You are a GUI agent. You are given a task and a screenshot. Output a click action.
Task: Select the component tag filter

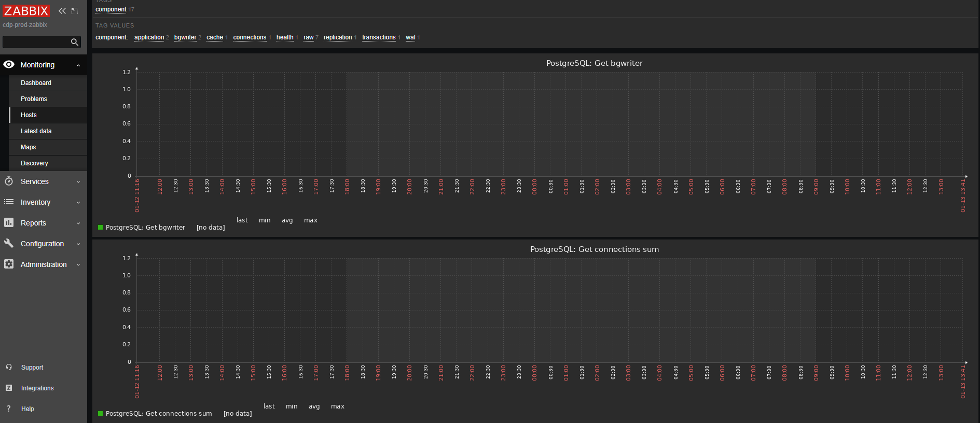[111, 9]
